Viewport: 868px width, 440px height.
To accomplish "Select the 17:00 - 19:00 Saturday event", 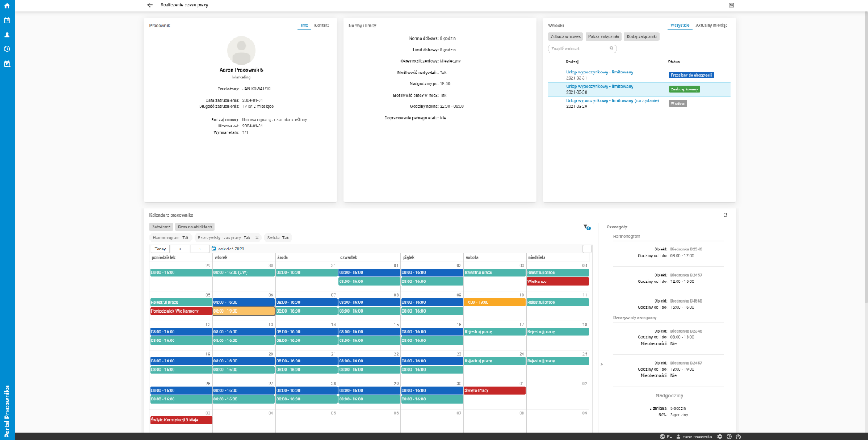I will click(495, 302).
